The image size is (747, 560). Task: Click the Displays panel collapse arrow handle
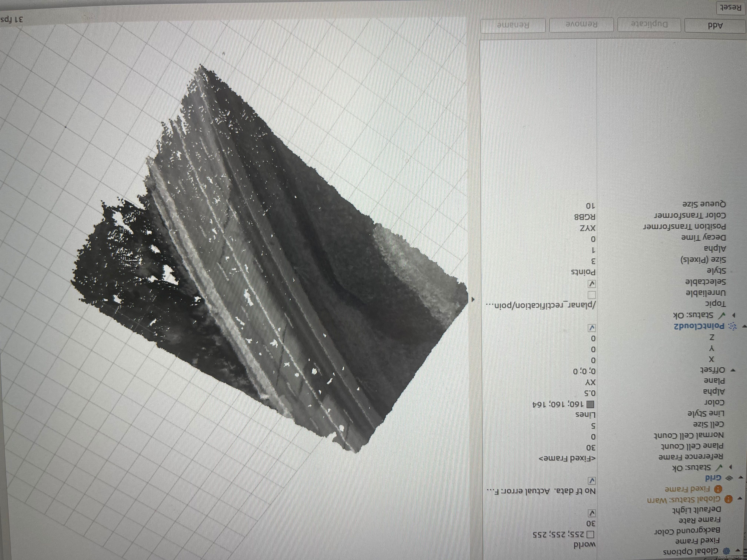(x=473, y=299)
